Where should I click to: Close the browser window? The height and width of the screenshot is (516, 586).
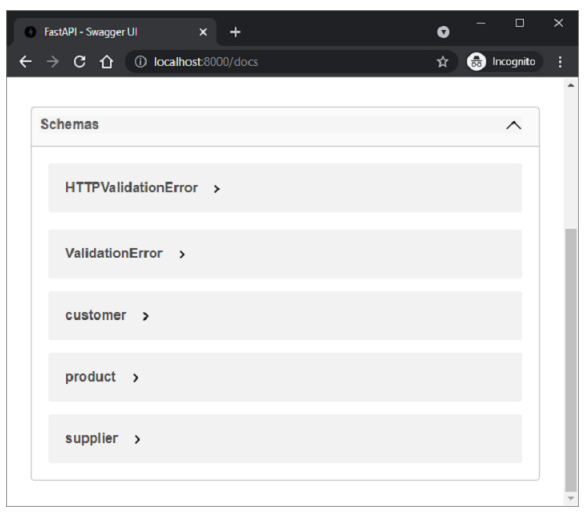coord(558,23)
